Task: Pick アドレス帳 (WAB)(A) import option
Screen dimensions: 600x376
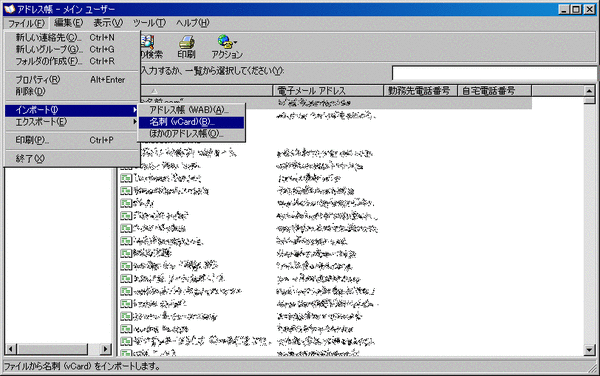Action: click(191, 110)
